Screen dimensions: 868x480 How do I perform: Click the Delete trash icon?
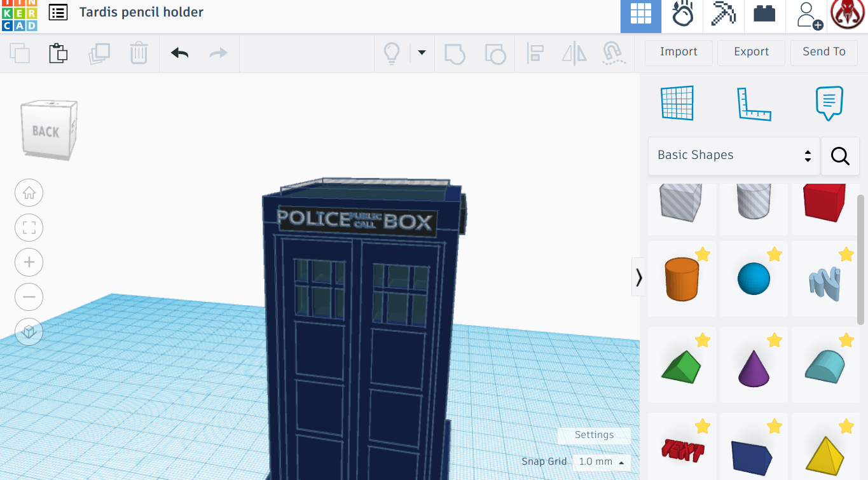139,53
